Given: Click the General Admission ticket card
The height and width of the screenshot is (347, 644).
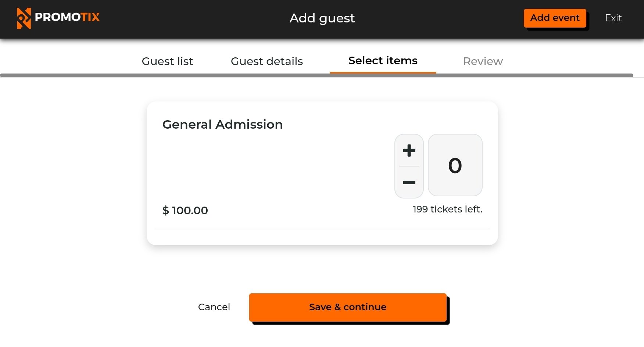Looking at the screenshot, I should (x=322, y=173).
